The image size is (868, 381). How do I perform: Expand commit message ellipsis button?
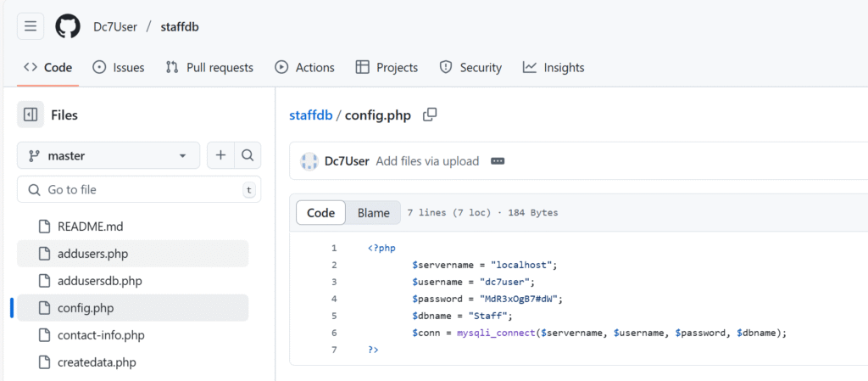[497, 161]
